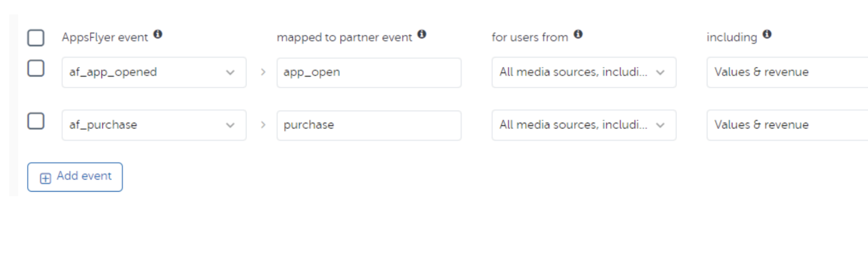Click info icon next to AppsFlyer event
868x268 pixels.
click(158, 34)
